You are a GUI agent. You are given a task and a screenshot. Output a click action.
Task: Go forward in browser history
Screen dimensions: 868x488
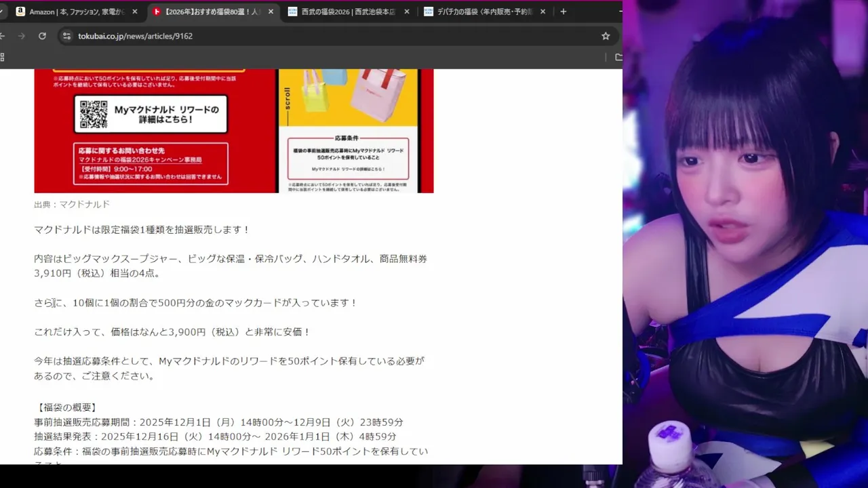pyautogui.click(x=21, y=36)
